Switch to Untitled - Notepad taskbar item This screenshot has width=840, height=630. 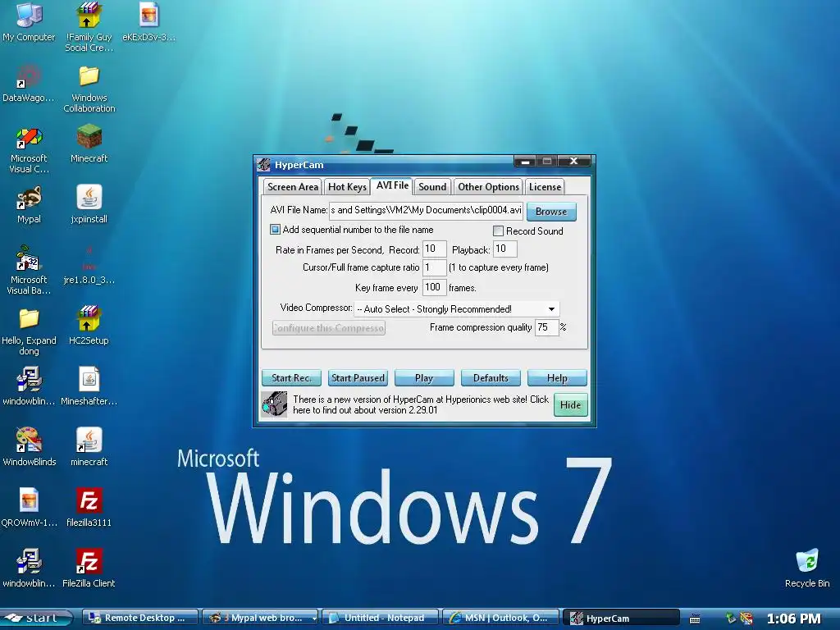pyautogui.click(x=381, y=619)
